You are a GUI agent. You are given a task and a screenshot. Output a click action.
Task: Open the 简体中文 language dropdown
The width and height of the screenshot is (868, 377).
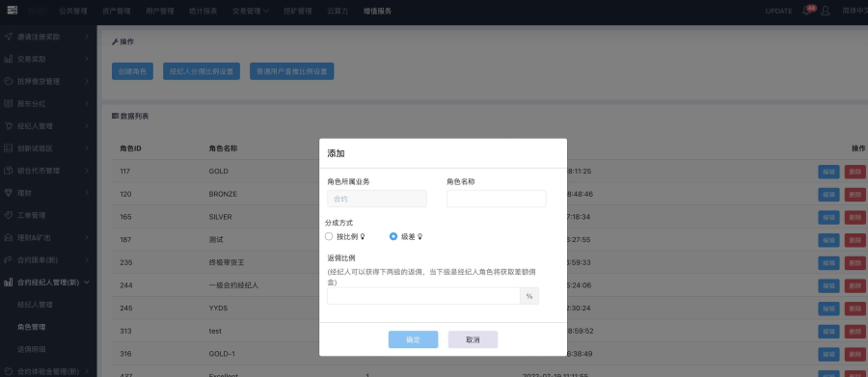[854, 11]
